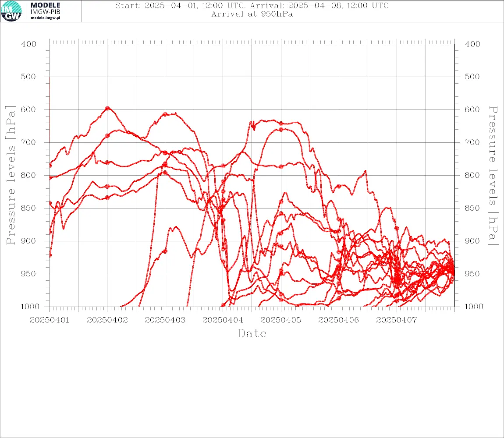Click left axis label 800
Image resolution: width=504 pixels, height=438 pixels.
tap(28, 175)
